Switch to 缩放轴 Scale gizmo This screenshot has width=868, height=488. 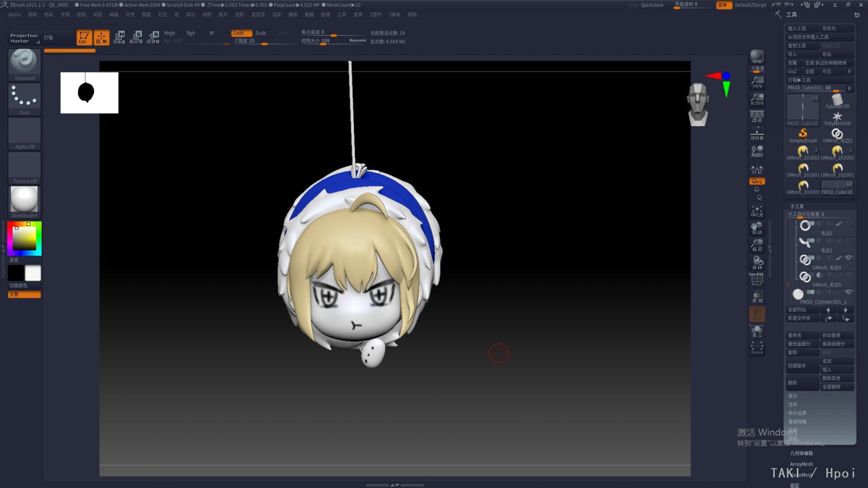(136, 37)
